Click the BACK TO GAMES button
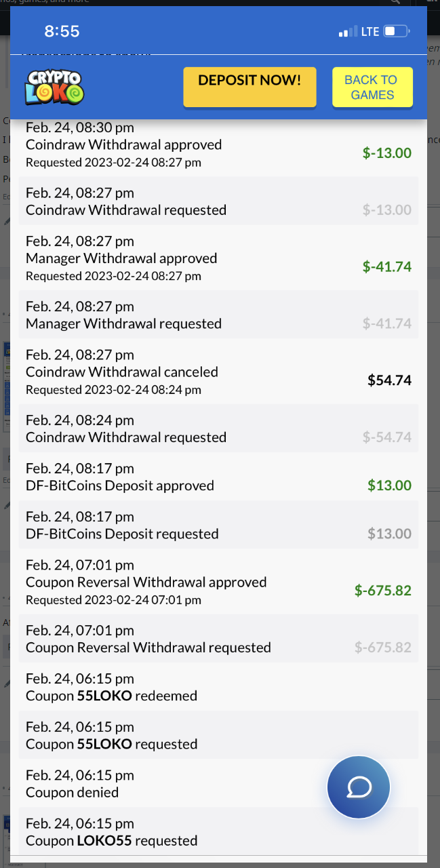 coord(372,87)
